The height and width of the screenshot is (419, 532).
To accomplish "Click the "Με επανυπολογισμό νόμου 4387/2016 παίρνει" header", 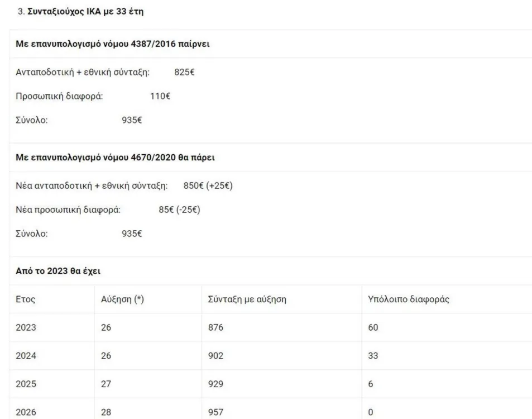I will pyautogui.click(x=112, y=44).
